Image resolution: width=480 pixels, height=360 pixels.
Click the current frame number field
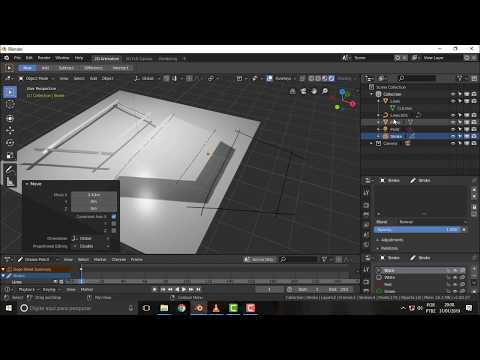tap(269, 289)
